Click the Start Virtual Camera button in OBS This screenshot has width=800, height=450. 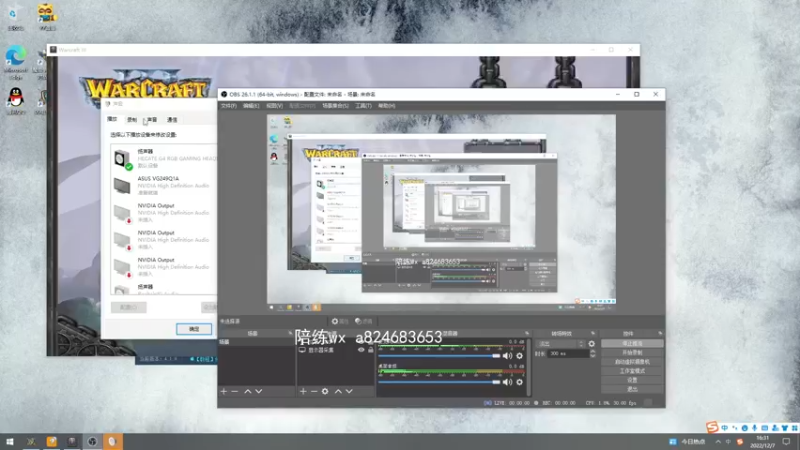[632, 362]
